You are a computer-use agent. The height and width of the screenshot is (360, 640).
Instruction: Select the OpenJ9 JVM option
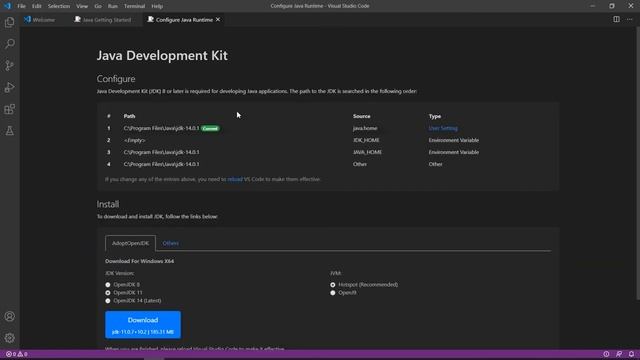point(333,293)
